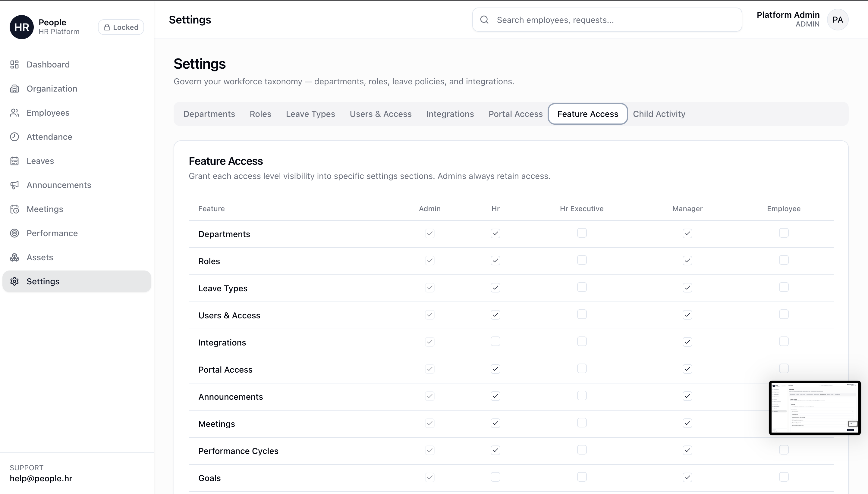Click the Search employees input field

[x=607, y=20]
